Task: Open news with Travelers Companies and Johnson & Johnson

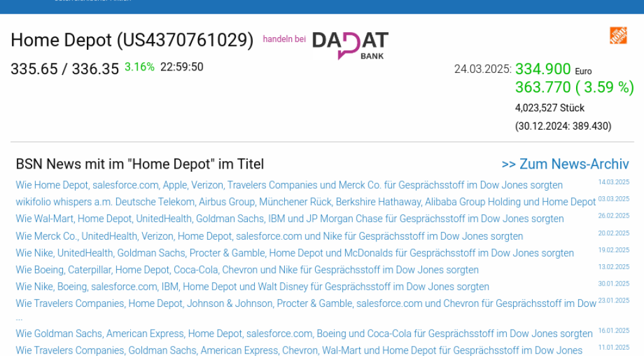Action: tap(306, 303)
